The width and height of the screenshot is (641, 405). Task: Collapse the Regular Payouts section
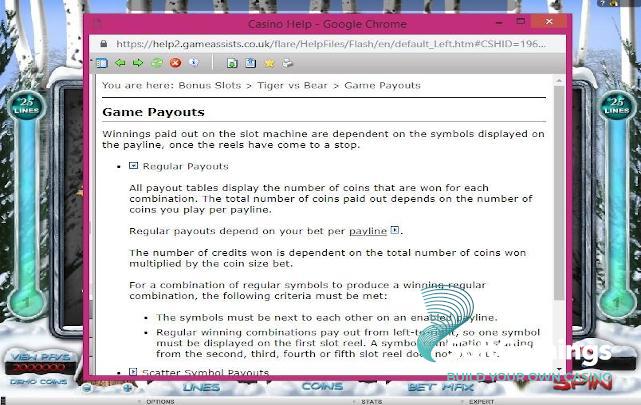pyautogui.click(x=133, y=166)
